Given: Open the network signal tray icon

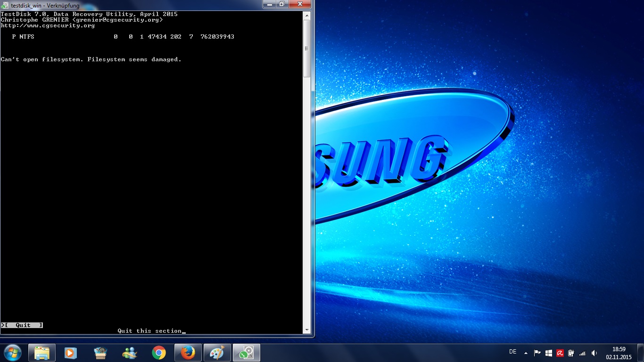Looking at the screenshot, I should pyautogui.click(x=583, y=353).
